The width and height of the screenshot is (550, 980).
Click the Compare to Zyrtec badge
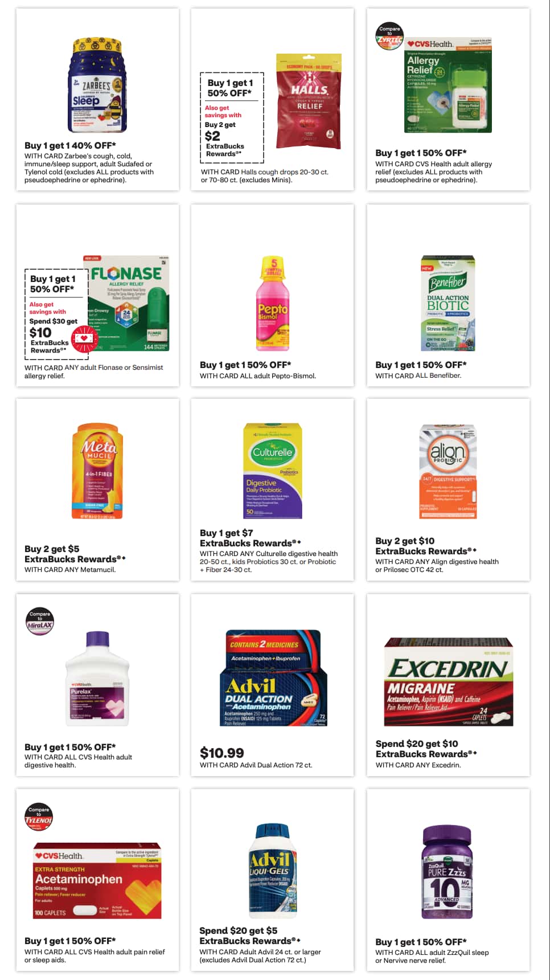[389, 36]
